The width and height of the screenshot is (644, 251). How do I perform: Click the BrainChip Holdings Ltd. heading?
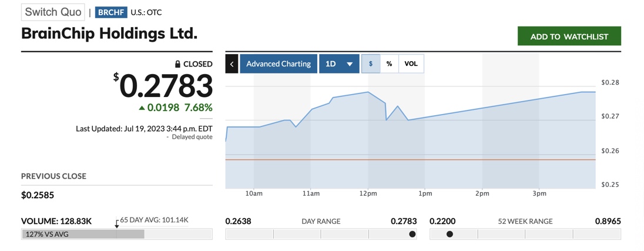[109, 34]
